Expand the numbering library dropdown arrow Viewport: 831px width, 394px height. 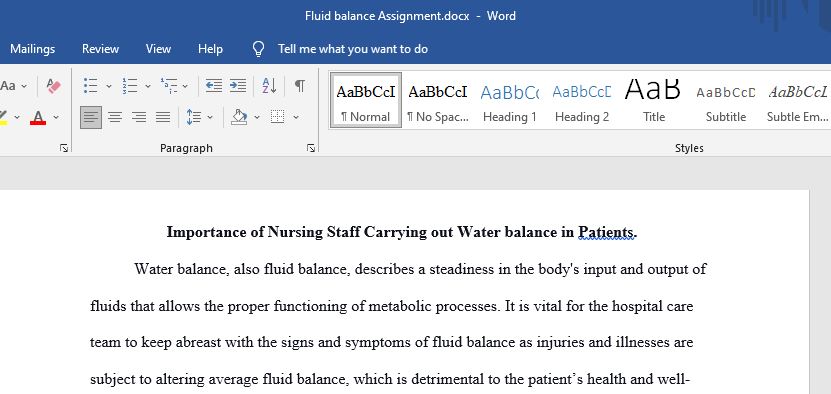point(148,86)
